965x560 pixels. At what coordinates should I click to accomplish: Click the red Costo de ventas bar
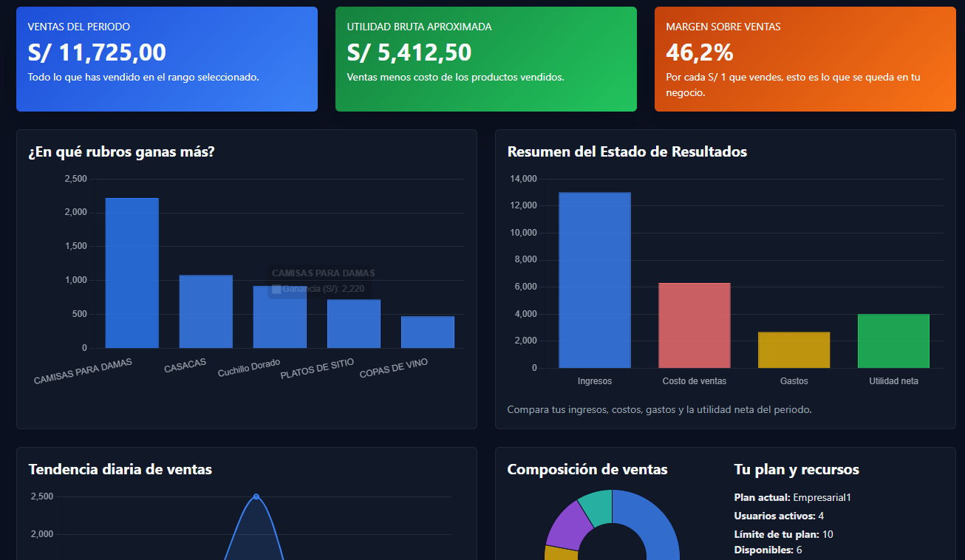point(694,325)
